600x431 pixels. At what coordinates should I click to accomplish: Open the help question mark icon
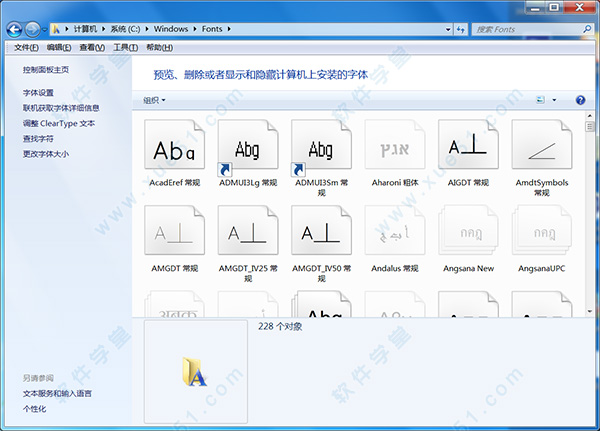tap(580, 100)
